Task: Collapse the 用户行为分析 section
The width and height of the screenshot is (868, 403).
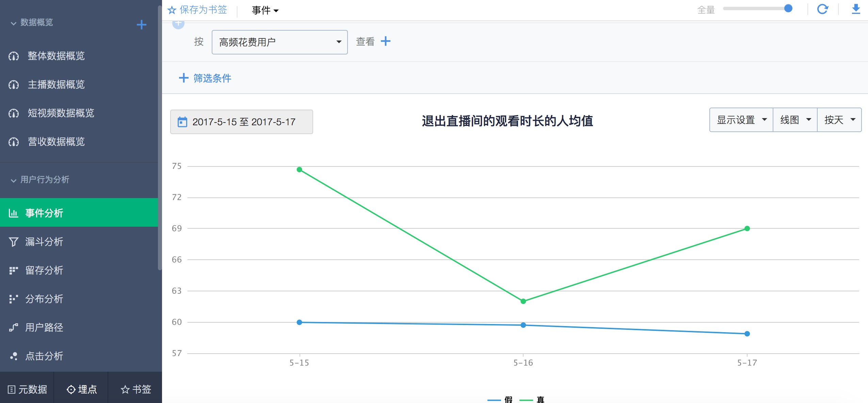Action: tap(14, 180)
